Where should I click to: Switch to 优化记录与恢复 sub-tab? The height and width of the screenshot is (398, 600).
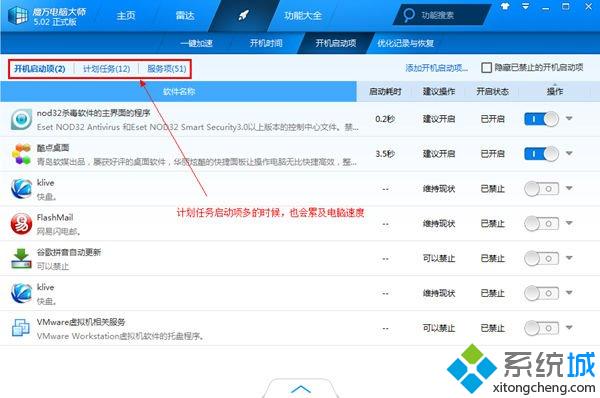coord(405,43)
